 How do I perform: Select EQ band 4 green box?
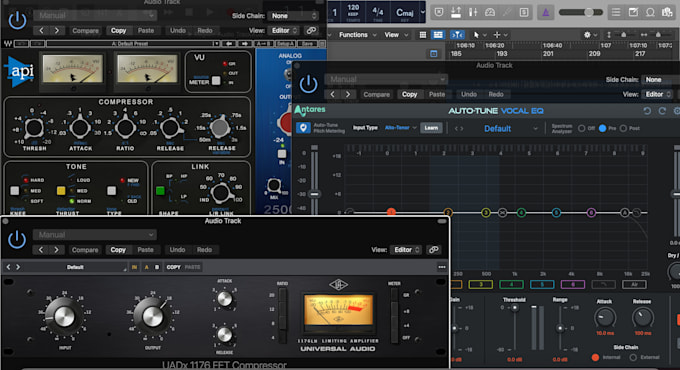coord(511,285)
